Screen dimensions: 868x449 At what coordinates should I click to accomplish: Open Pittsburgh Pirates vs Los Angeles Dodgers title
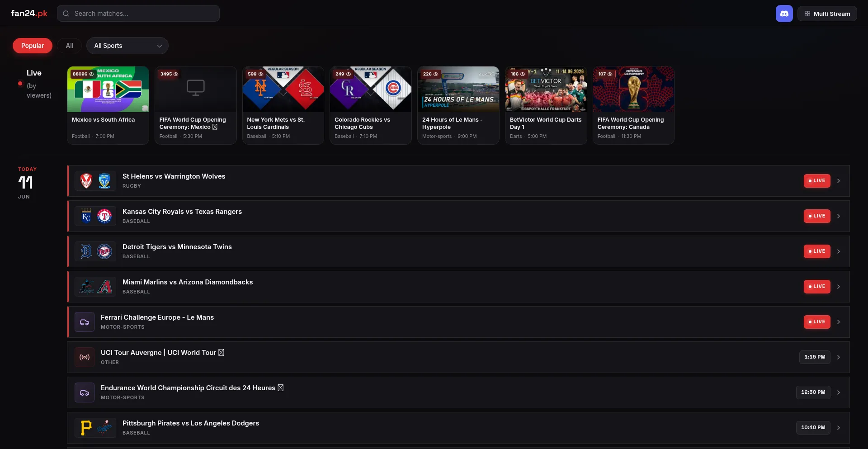(191, 423)
